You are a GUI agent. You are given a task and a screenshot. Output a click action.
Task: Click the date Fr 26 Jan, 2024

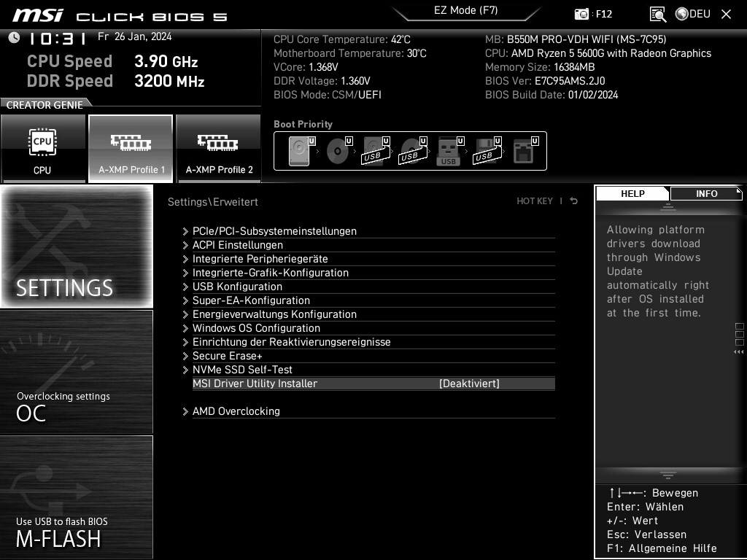click(135, 36)
